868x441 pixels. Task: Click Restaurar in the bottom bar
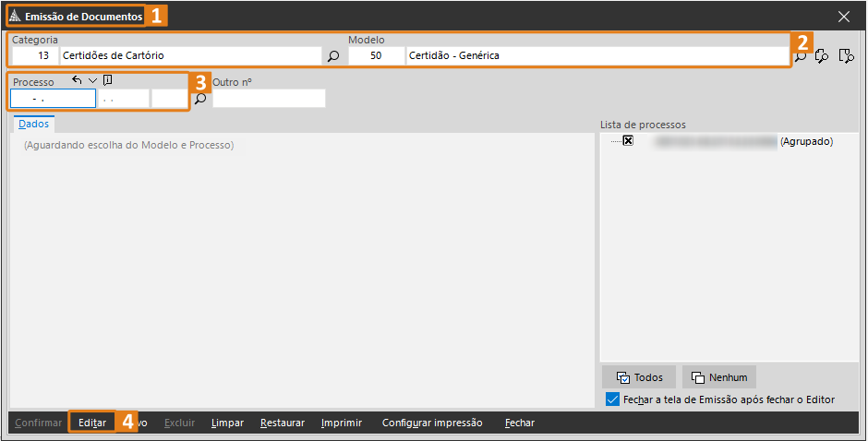pyautogui.click(x=283, y=423)
